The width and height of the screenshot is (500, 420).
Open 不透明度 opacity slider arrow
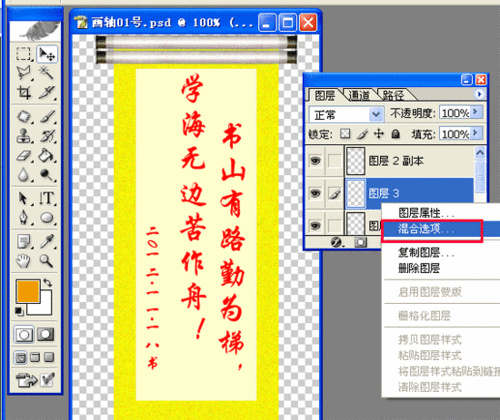[x=476, y=112]
